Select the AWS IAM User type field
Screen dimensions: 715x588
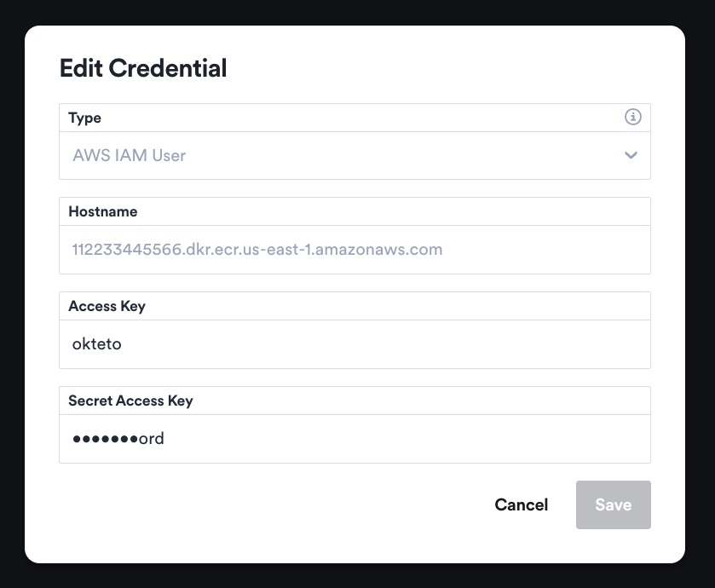tap(341, 156)
